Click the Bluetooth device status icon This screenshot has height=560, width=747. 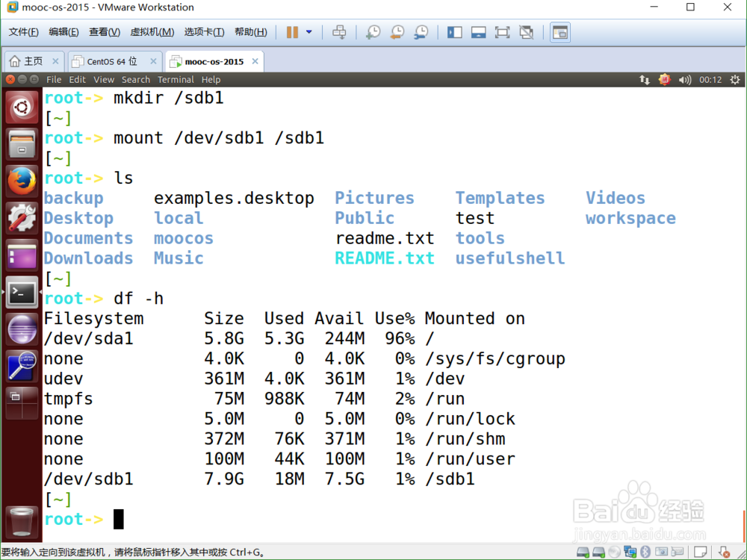[x=645, y=553]
